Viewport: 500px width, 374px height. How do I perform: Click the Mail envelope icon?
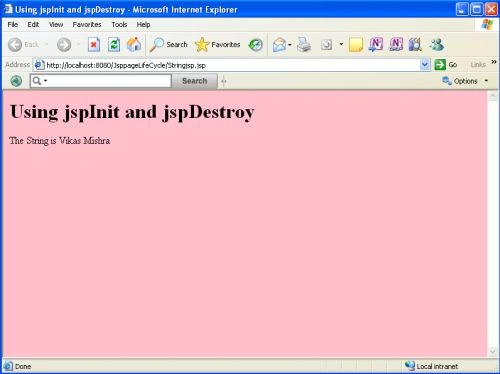[279, 45]
